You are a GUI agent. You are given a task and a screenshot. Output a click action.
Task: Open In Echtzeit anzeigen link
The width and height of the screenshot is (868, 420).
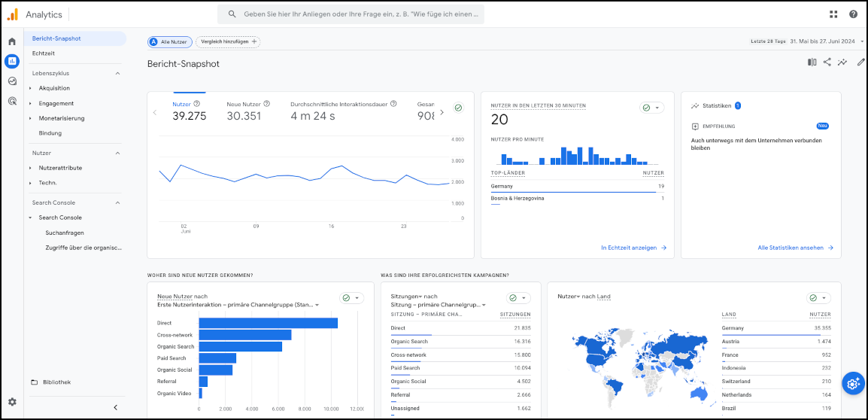point(633,248)
